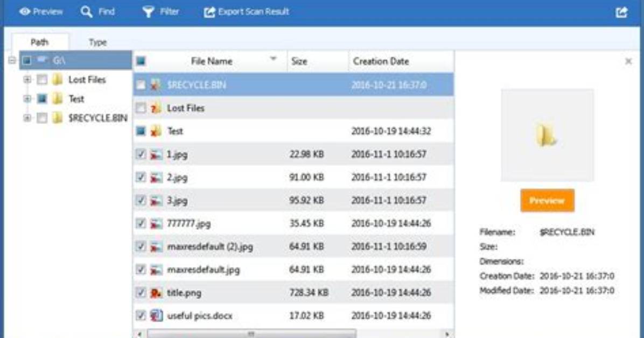The height and width of the screenshot is (338, 644).
Task: Click the Export Scan Result icon
Action: [x=209, y=12]
